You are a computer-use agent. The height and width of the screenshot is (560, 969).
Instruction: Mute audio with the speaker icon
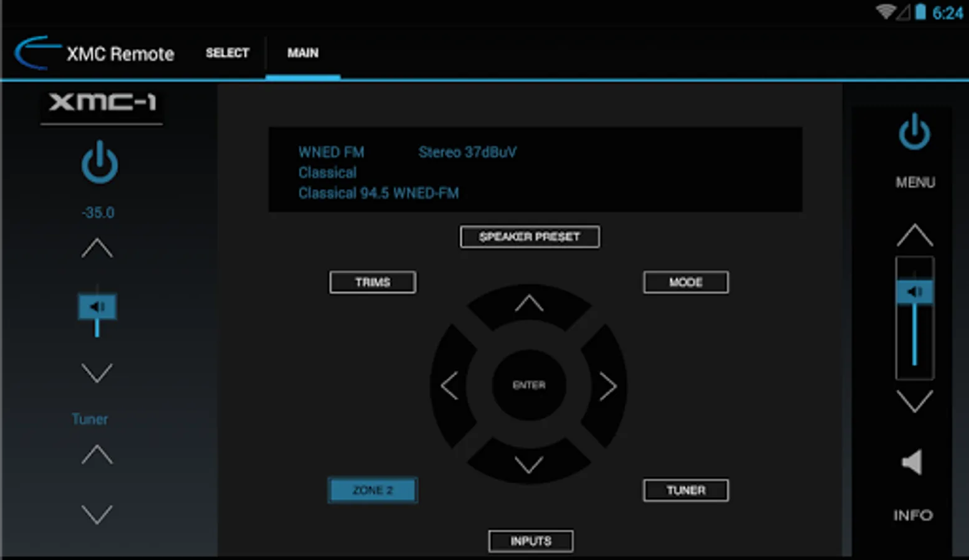912,462
